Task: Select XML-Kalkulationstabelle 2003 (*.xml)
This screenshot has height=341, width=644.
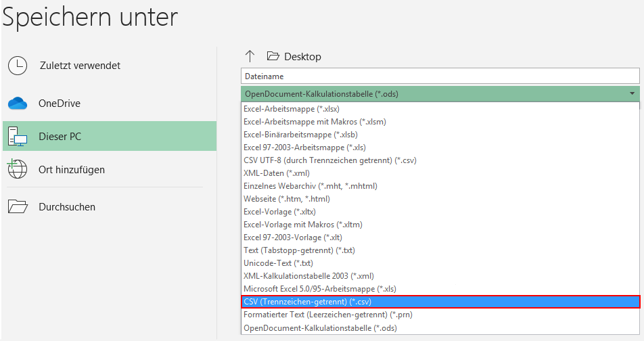Action: pos(440,275)
